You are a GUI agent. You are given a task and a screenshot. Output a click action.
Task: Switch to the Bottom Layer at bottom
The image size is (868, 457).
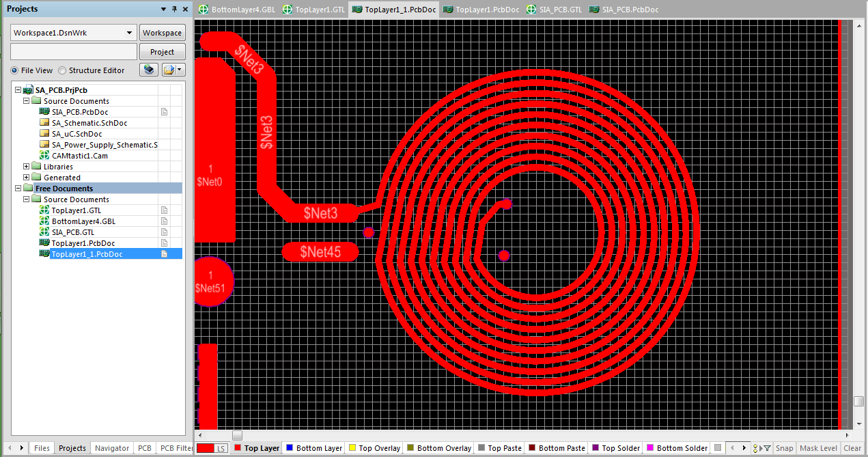[318, 448]
